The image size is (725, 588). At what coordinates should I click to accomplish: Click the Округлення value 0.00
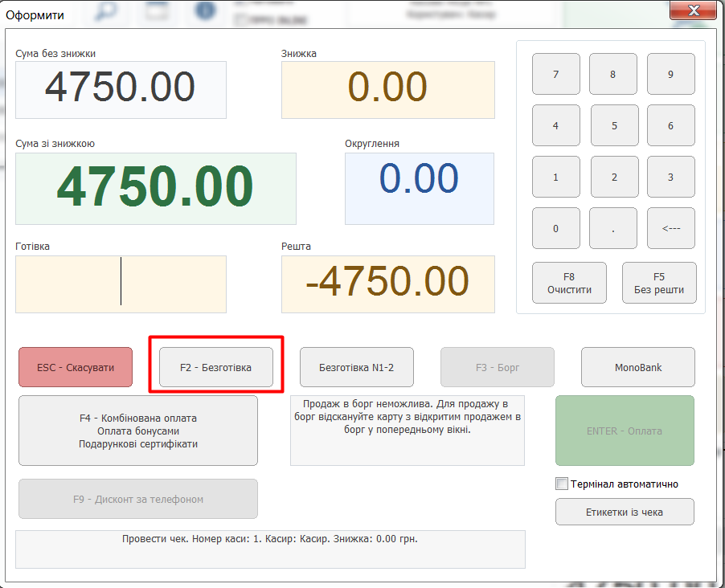pos(420,189)
